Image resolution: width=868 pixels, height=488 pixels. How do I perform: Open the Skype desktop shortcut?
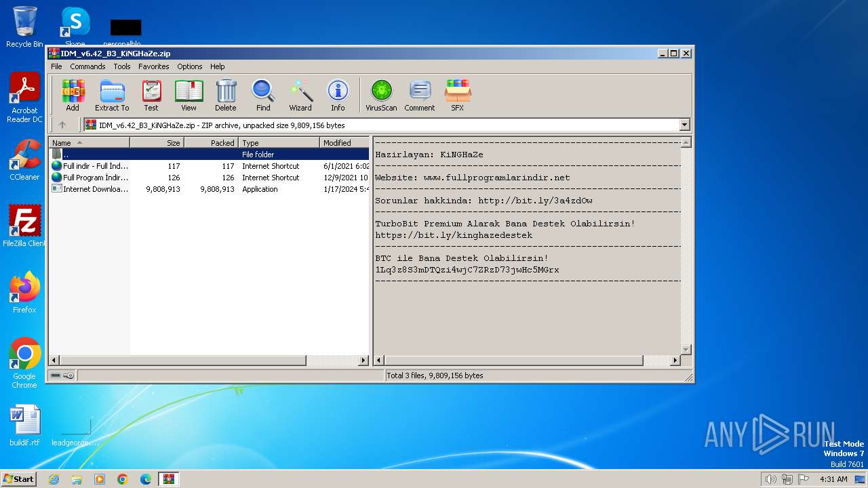pos(75,26)
